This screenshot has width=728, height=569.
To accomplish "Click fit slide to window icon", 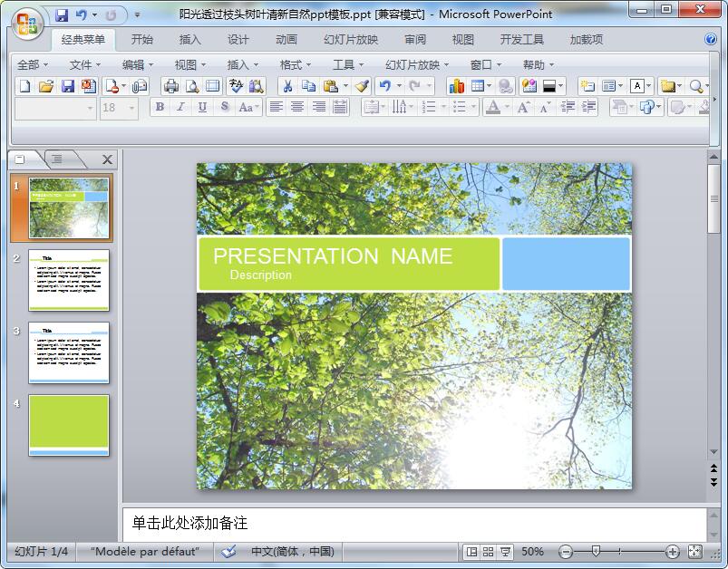I will pos(694,552).
